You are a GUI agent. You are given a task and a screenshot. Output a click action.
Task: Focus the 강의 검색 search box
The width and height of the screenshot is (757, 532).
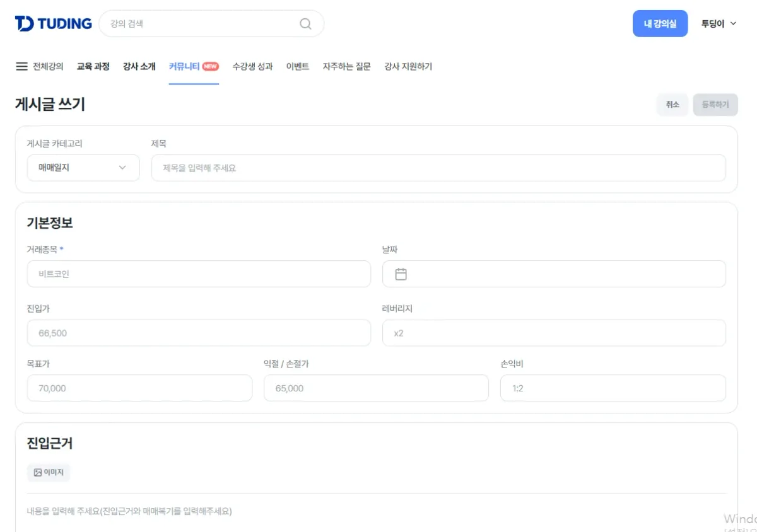tap(202, 24)
